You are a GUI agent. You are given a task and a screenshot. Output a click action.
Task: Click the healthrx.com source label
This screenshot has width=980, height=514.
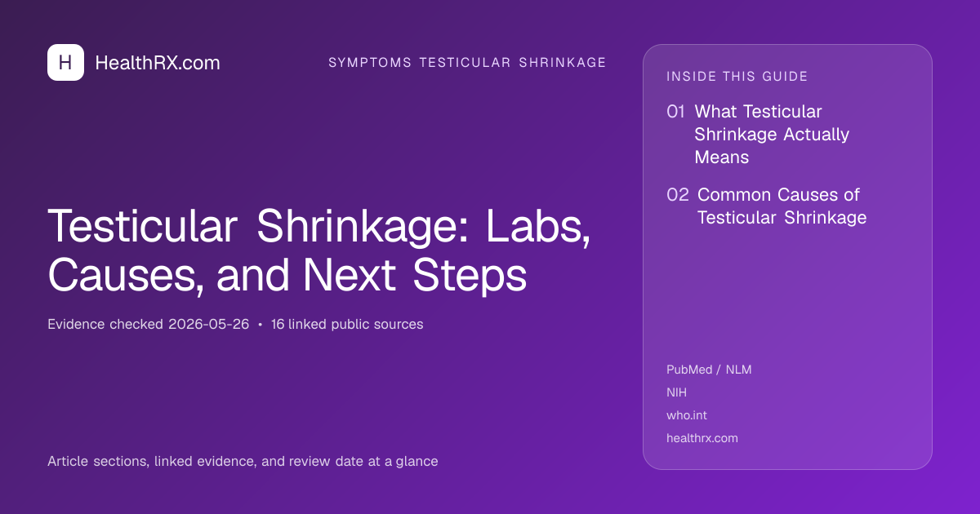pos(702,438)
